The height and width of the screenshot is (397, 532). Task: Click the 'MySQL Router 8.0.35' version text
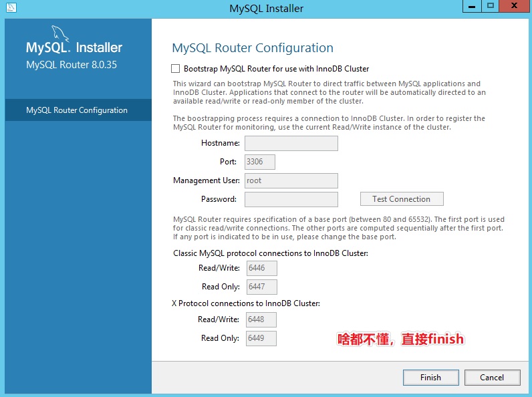72,64
